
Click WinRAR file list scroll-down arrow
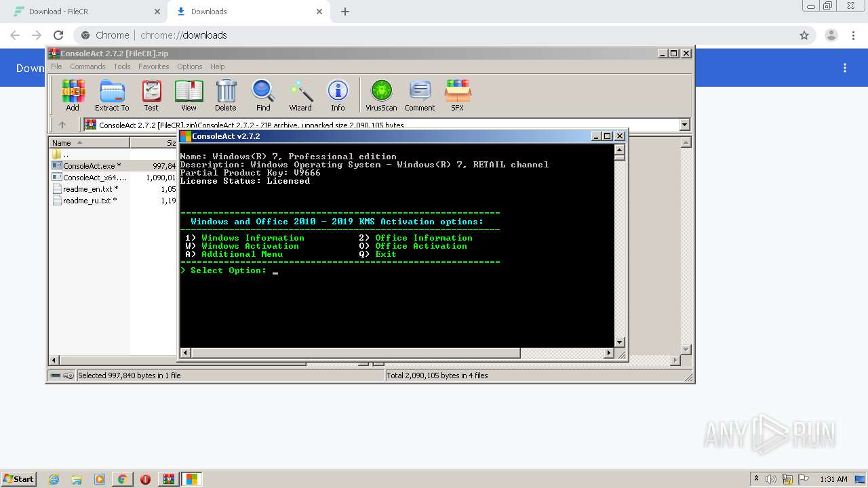click(x=686, y=350)
